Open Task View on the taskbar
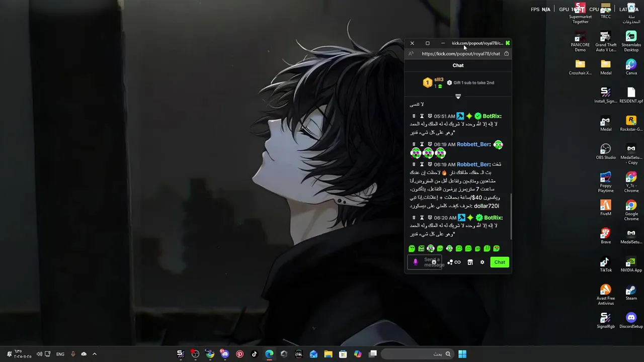Screen dimensions: 644x362 pyautogui.click(x=373, y=354)
